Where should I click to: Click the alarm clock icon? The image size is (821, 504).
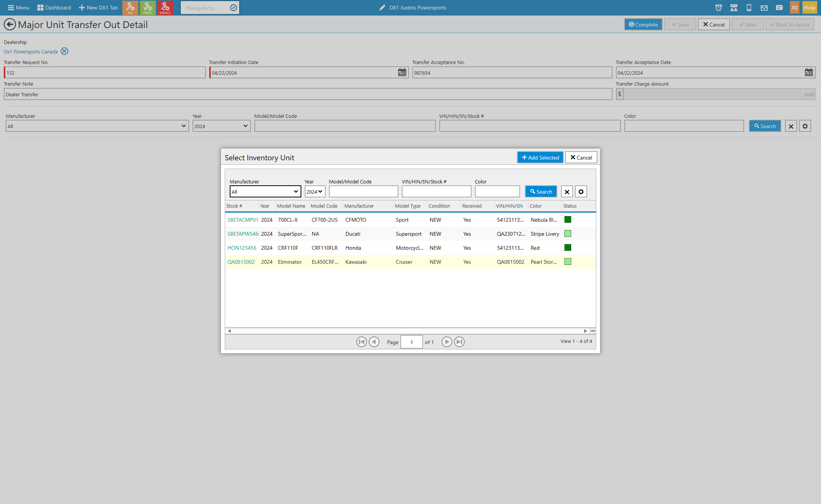tap(718, 8)
